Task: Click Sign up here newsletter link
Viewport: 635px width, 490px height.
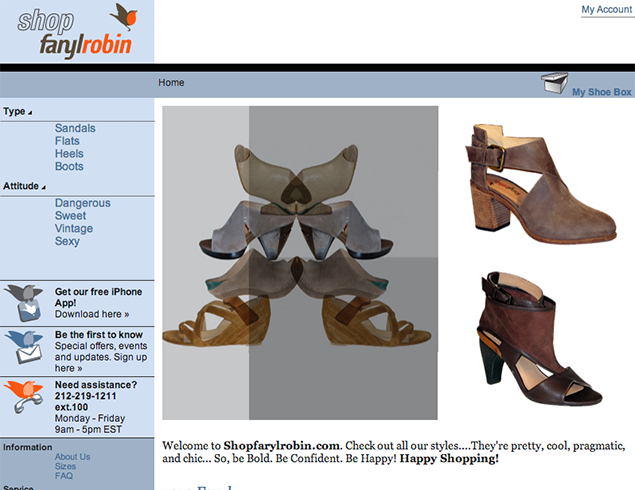Action: coord(101,362)
